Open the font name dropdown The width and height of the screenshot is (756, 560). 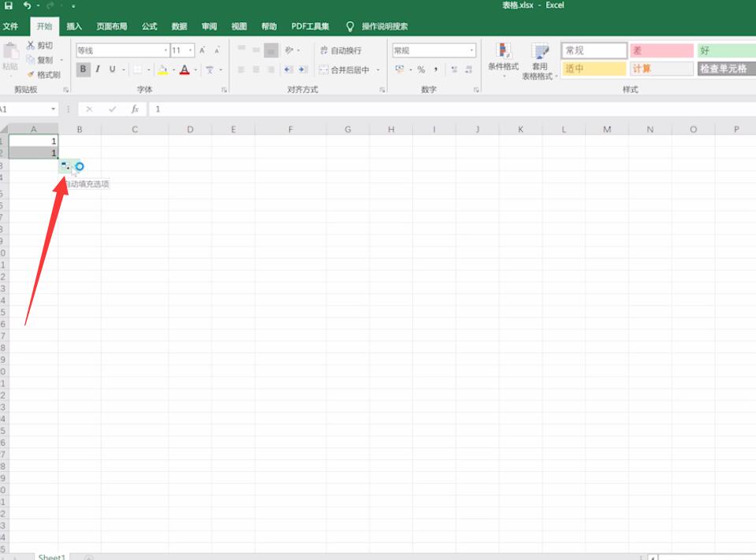[x=166, y=50]
